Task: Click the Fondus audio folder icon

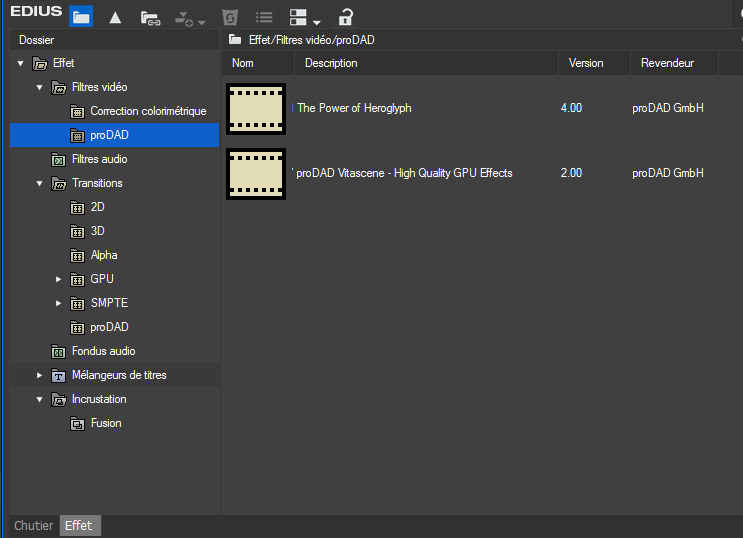Action: pos(59,352)
